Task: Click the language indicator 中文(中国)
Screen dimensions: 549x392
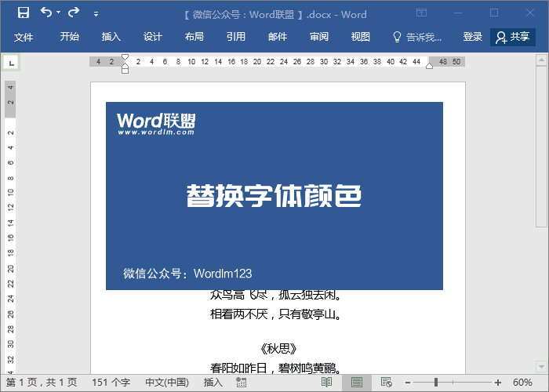Action: (x=167, y=383)
